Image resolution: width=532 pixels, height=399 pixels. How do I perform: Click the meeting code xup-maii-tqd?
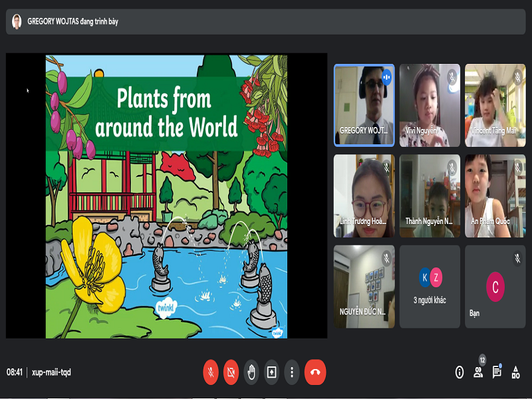click(x=52, y=372)
